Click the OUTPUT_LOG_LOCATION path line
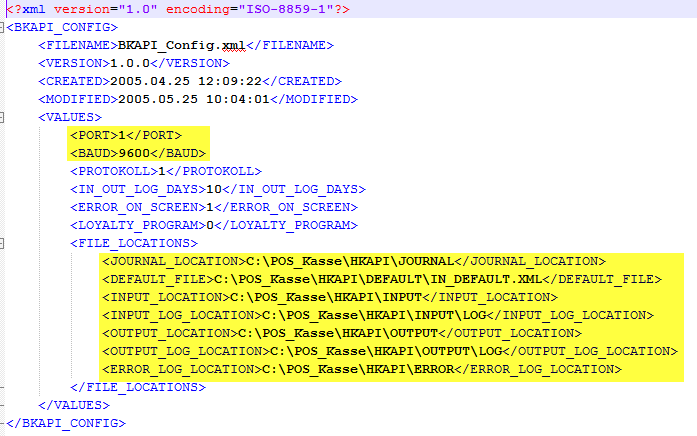The height and width of the screenshot is (436, 697). point(389,351)
